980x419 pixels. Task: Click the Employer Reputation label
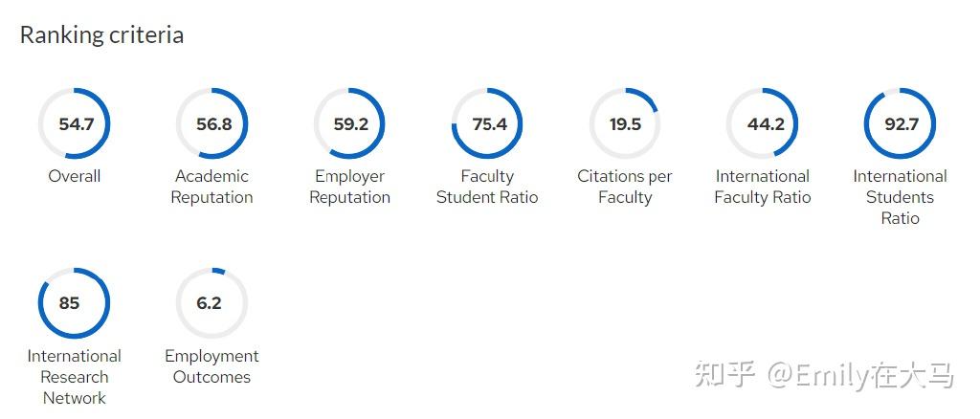tap(350, 187)
